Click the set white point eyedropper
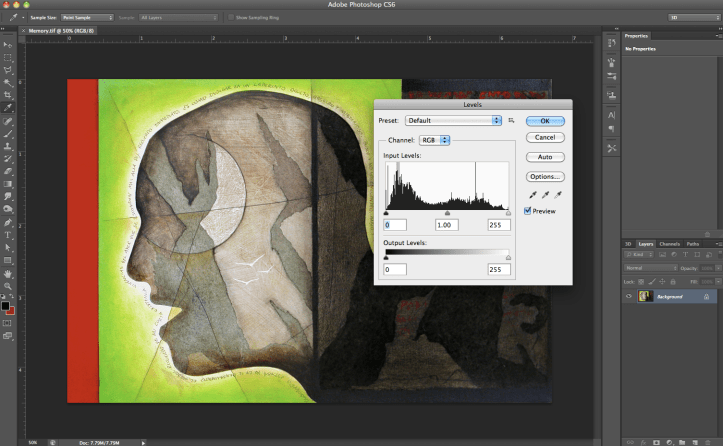The width and height of the screenshot is (723, 446). (x=558, y=195)
